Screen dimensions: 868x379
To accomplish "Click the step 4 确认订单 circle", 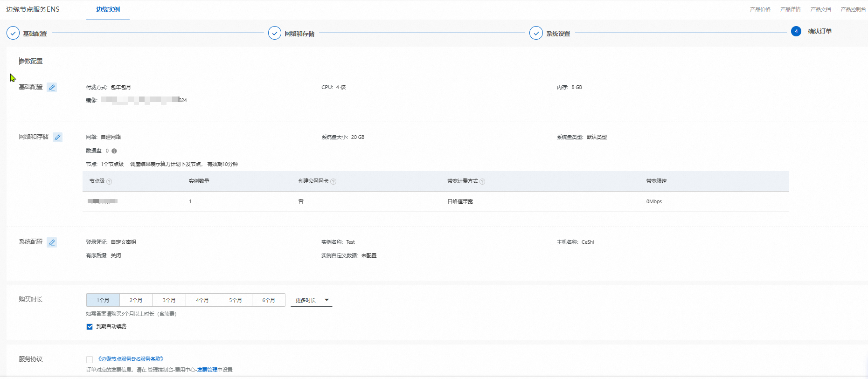I will pos(796,31).
